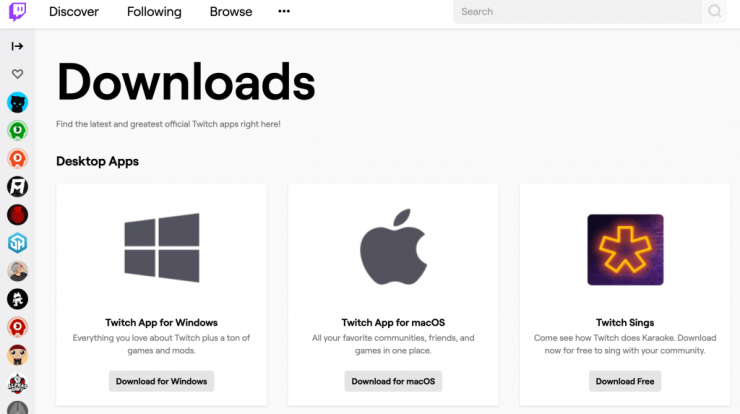The image size is (740, 414).
Task: Click the Windows logo image
Action: 162,248
